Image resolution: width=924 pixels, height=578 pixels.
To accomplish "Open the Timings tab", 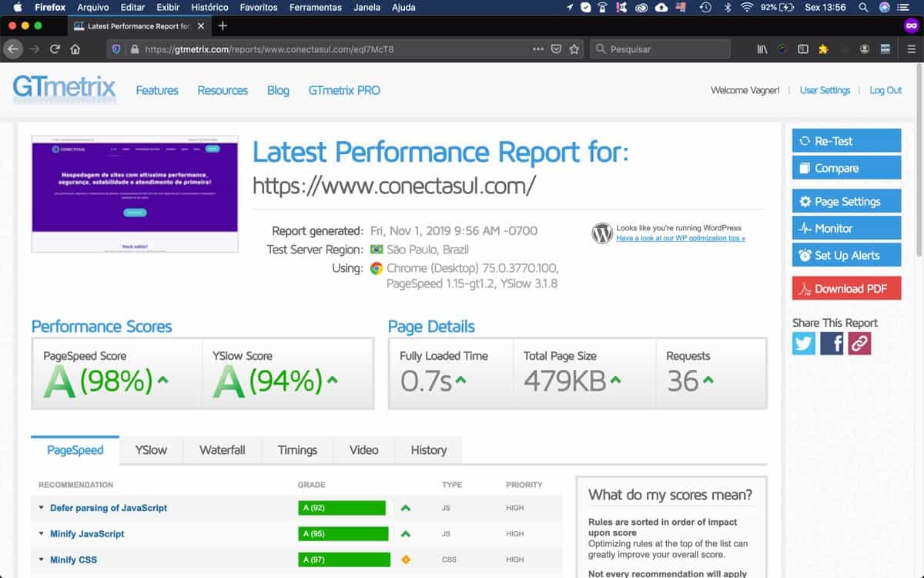I will point(297,450).
